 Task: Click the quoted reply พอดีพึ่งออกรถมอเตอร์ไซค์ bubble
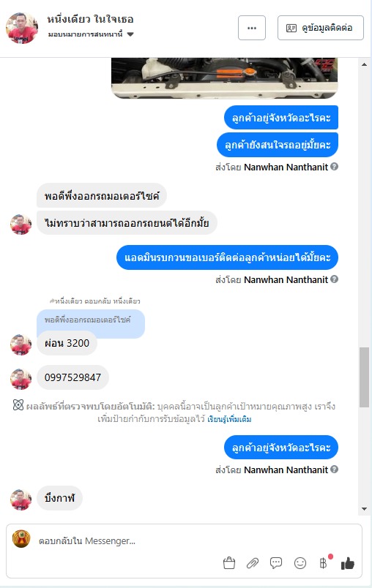click(91, 320)
